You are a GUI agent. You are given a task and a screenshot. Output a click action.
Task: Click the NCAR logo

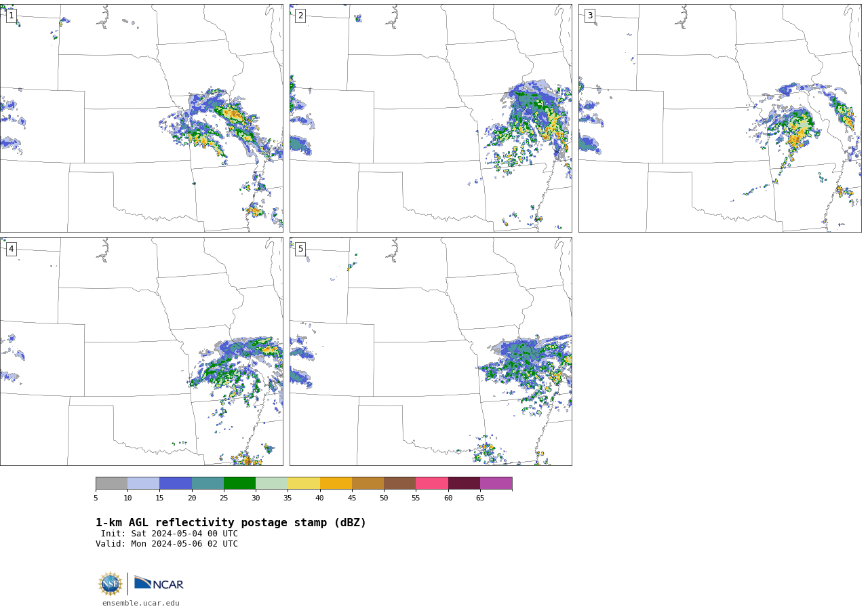click(x=159, y=583)
